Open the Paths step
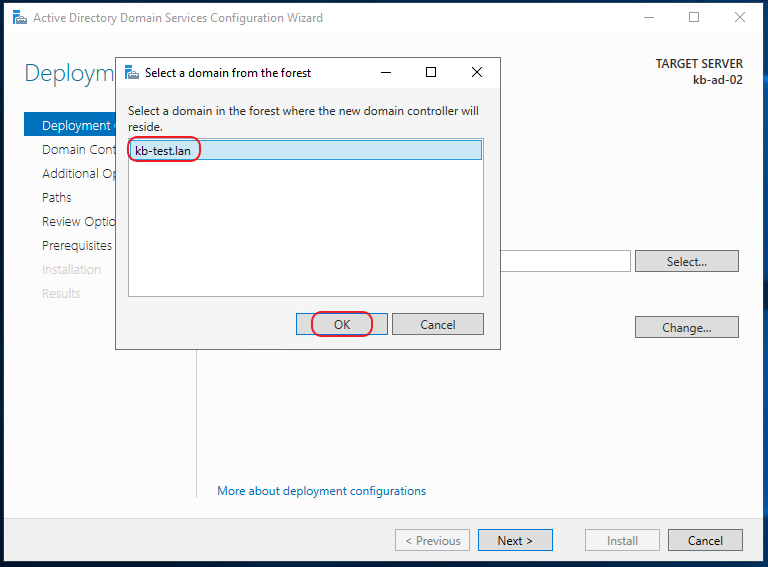 click(57, 197)
